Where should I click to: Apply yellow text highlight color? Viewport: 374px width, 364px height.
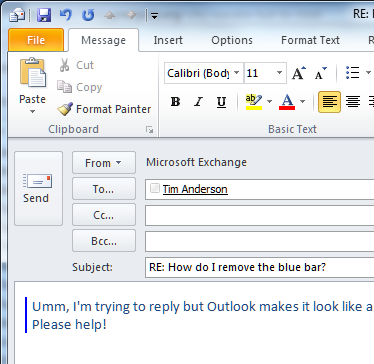254,102
